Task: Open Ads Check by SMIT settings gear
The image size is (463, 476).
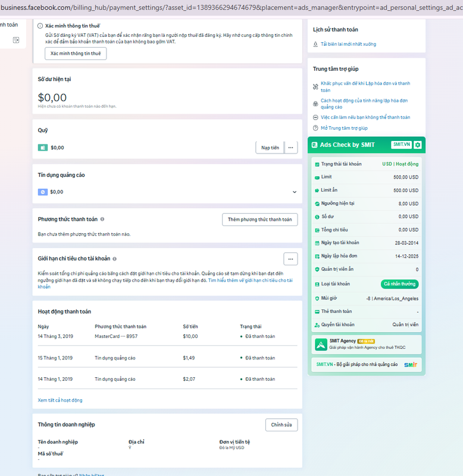Action: point(418,145)
